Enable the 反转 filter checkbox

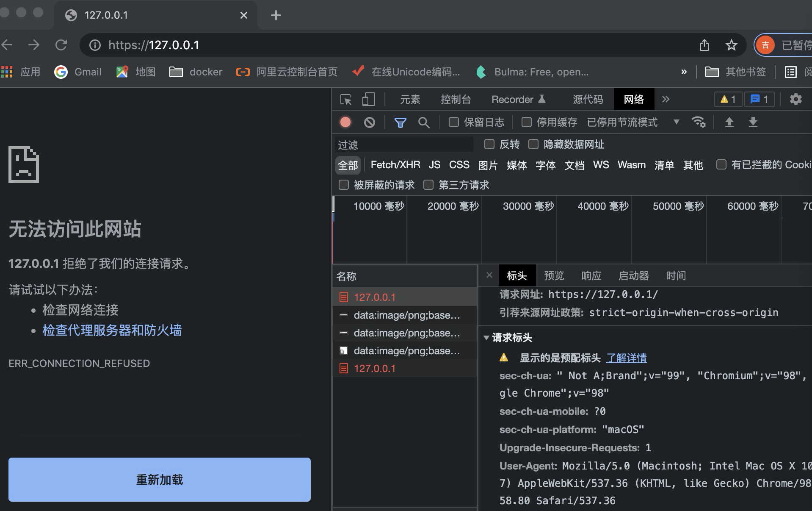click(489, 144)
